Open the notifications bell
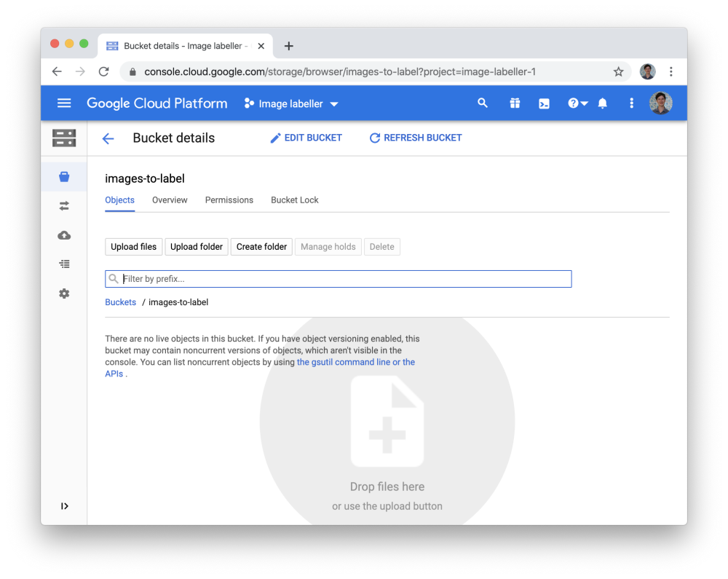The width and height of the screenshot is (728, 579). point(602,103)
